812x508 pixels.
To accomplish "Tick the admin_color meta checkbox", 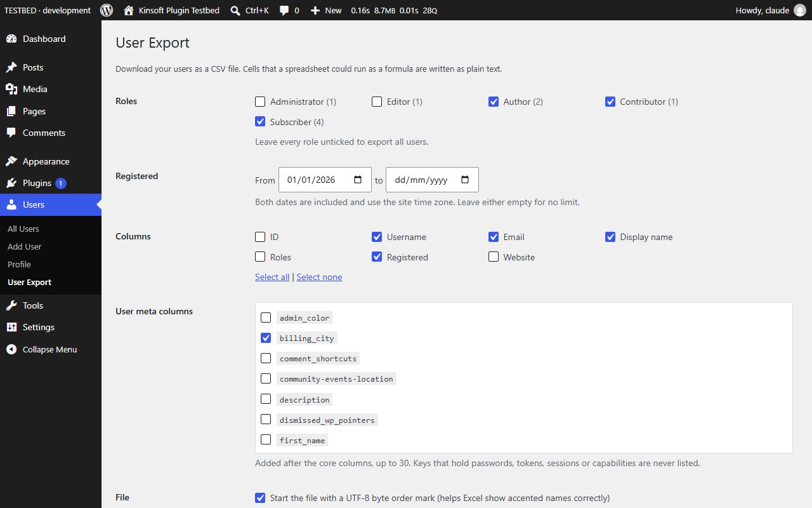I will coord(266,317).
